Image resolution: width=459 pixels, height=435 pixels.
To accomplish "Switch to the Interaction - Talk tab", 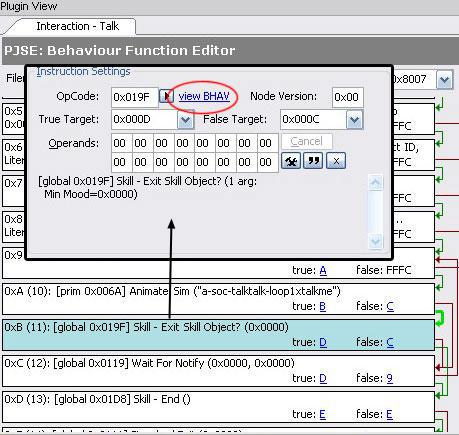I will click(x=77, y=26).
